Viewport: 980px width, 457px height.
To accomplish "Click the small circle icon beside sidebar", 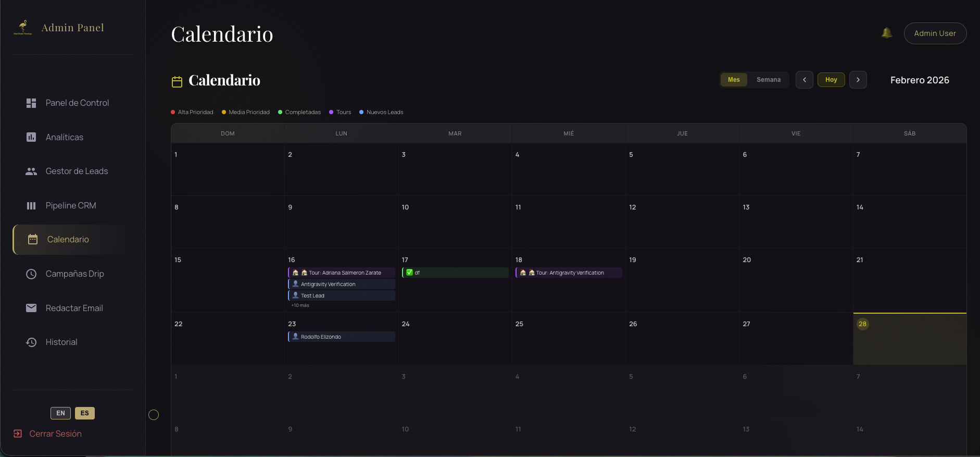I will click(154, 415).
